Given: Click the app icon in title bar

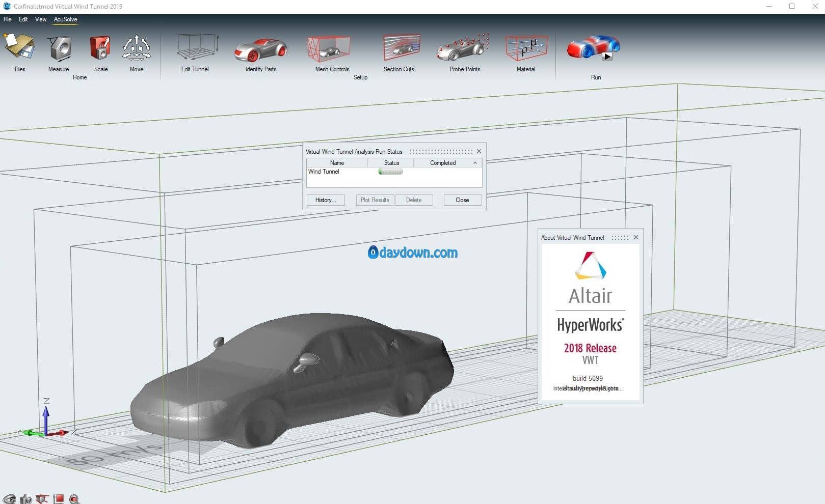Looking at the screenshot, I should pyautogui.click(x=7, y=6).
